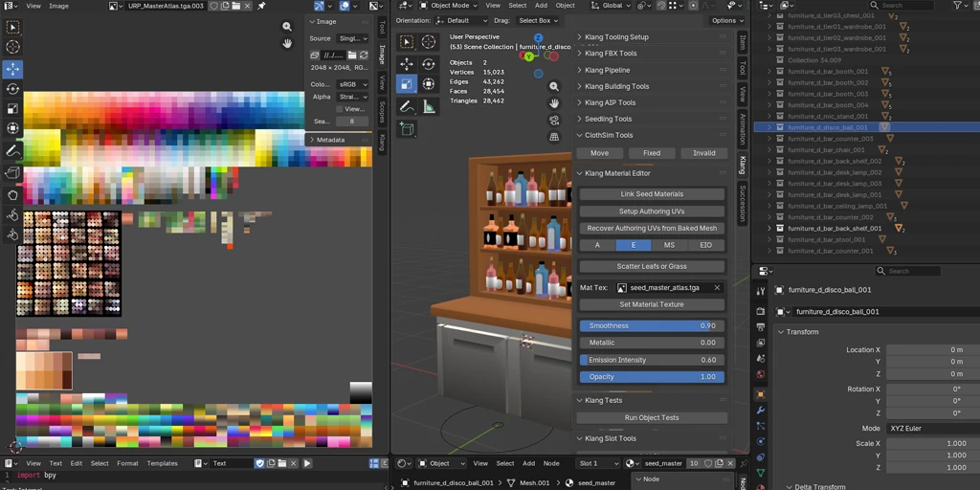Image resolution: width=980 pixels, height=490 pixels.
Task: Open the World properties tab icon
Action: [x=761, y=374]
